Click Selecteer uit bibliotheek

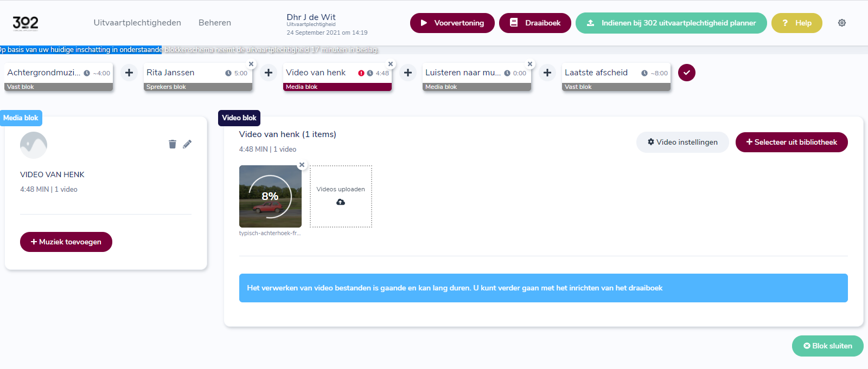pos(792,142)
